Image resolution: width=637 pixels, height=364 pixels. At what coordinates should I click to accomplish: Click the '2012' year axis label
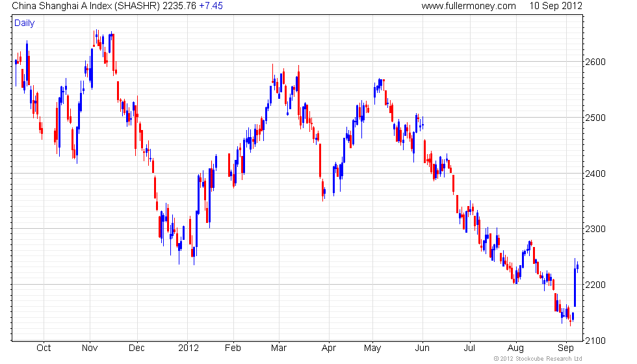point(188,348)
